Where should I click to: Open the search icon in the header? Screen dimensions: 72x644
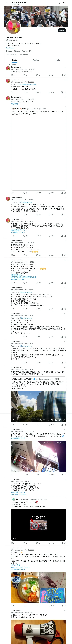(64, 3)
